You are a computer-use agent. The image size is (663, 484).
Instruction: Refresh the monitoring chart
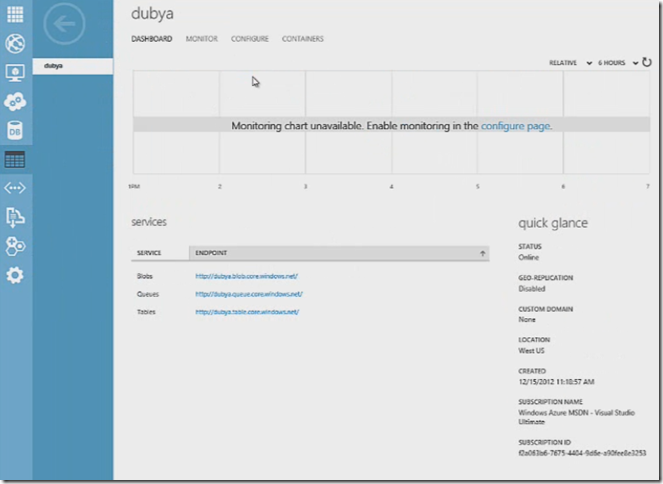[647, 62]
